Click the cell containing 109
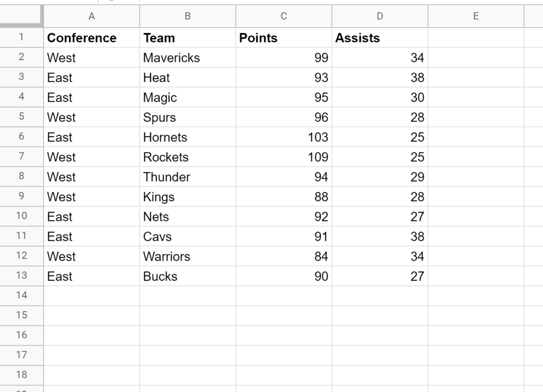This screenshot has height=392, width=543. click(x=284, y=157)
